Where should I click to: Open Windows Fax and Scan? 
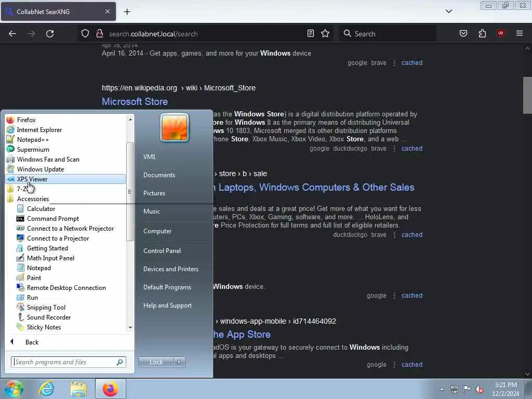[x=48, y=159]
